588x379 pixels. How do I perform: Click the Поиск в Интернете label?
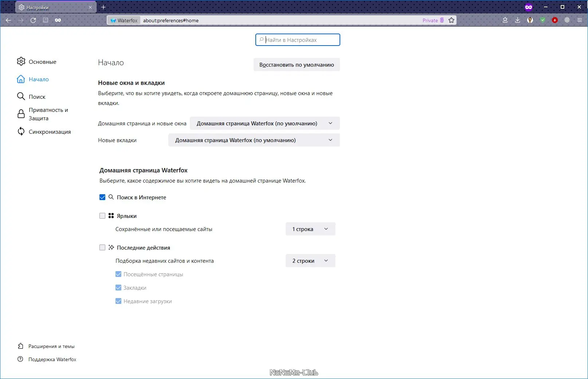coord(141,197)
